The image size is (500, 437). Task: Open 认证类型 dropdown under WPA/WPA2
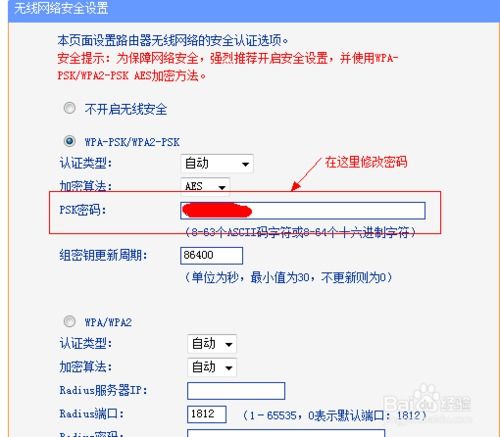[x=212, y=344]
